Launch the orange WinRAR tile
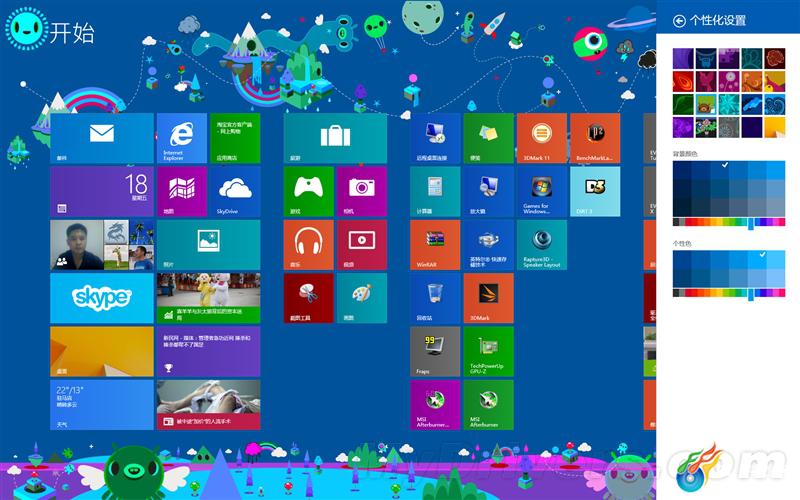The height and width of the screenshot is (500, 800). tap(435, 245)
